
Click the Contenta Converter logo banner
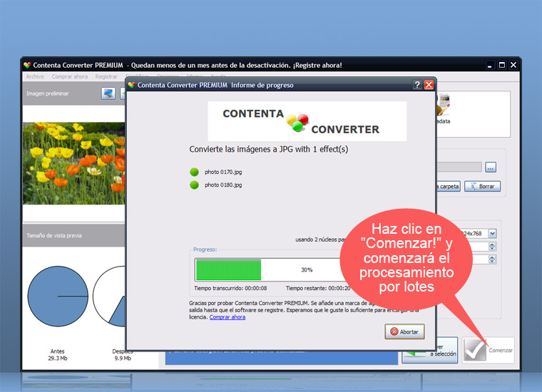pyautogui.click(x=307, y=121)
